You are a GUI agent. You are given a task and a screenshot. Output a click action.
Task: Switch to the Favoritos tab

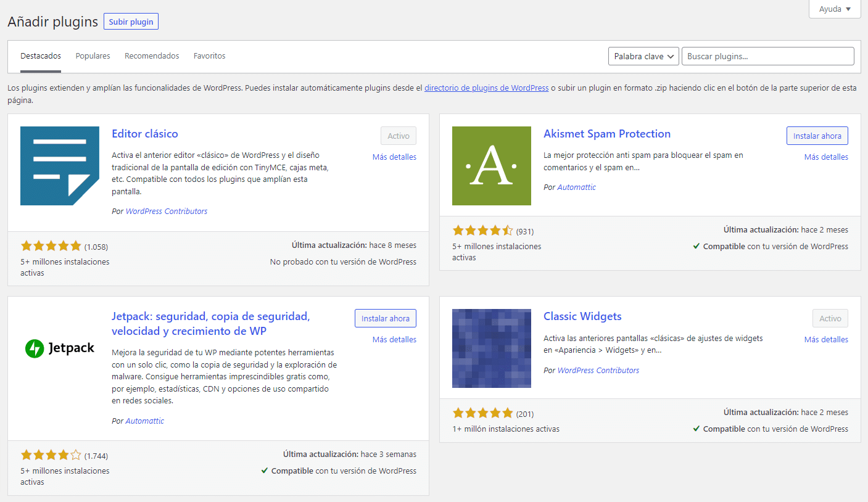[210, 56]
